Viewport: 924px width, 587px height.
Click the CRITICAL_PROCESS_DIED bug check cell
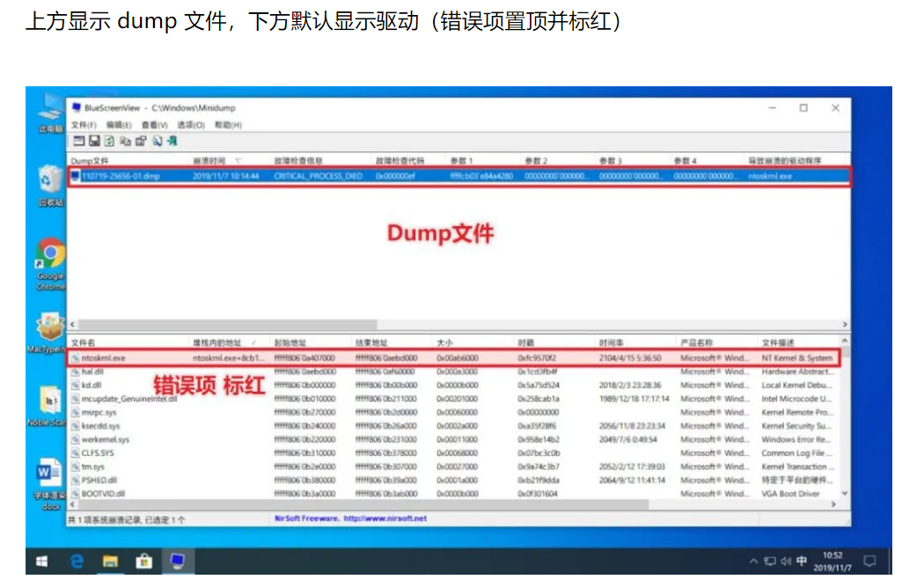tap(318, 176)
